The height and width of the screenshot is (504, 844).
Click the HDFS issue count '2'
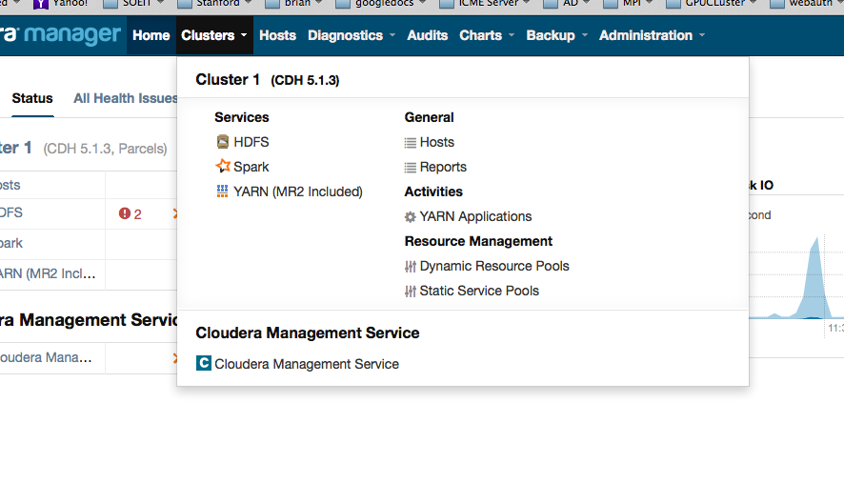point(138,214)
